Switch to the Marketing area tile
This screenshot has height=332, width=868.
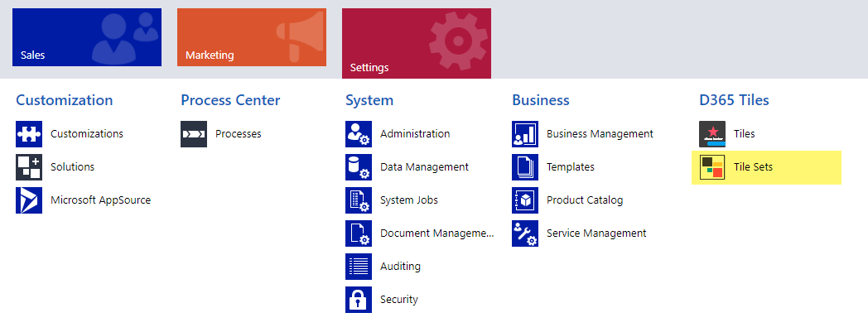tap(252, 37)
